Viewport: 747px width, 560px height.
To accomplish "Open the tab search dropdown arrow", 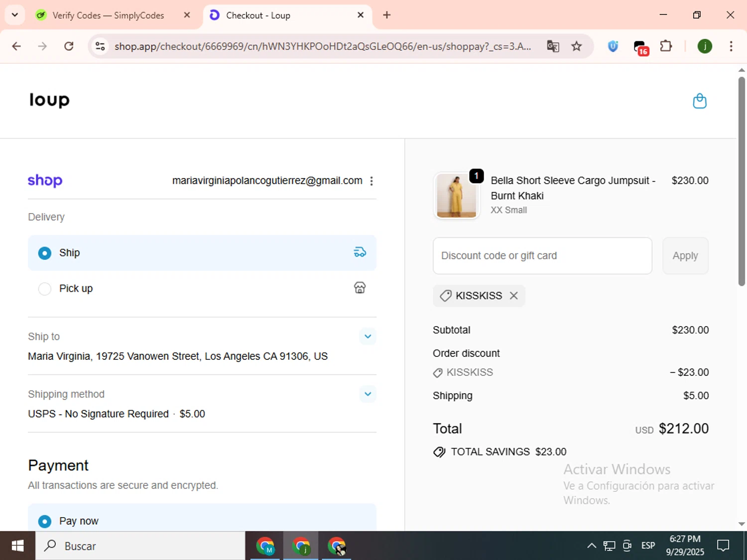I will [x=15, y=15].
